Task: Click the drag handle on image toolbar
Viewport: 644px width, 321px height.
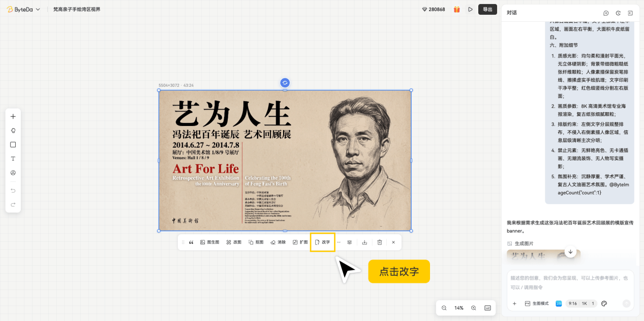Action: click(x=183, y=242)
